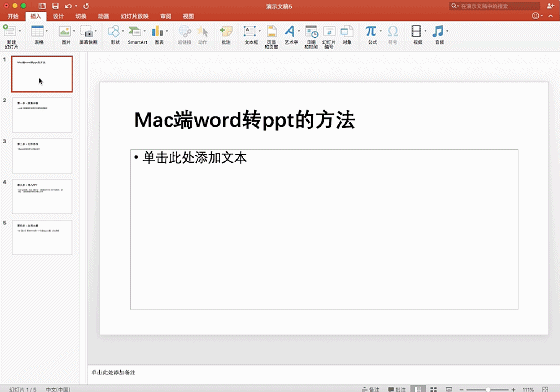Toggle the Notes (备注) button in status bar
This screenshot has width=560, height=392.
coord(370,389)
